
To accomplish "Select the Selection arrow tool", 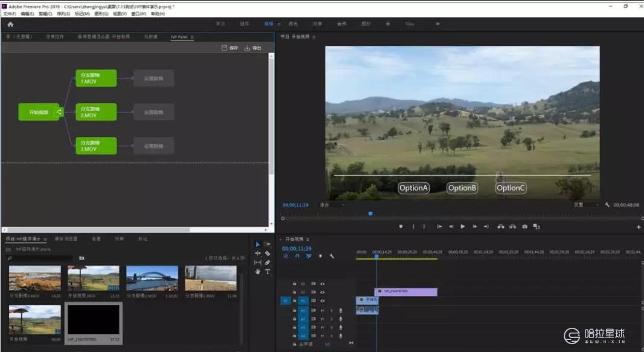I will [258, 245].
